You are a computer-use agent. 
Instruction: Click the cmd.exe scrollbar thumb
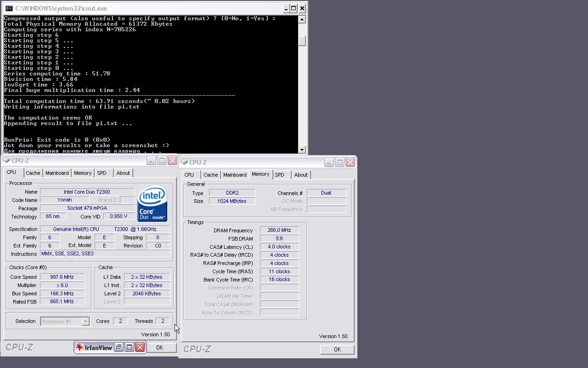[x=302, y=41]
